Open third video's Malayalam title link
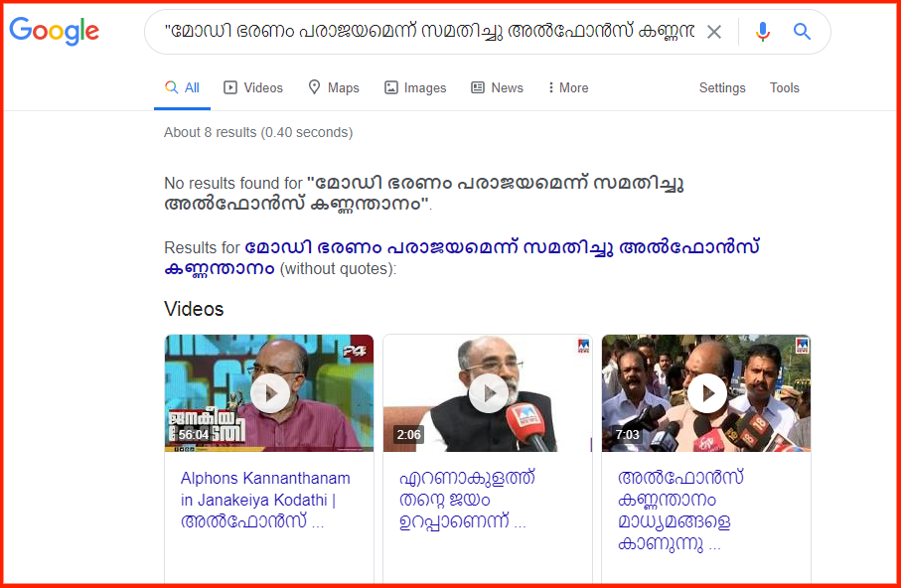Screen dimensions: 901x588 pos(680,511)
